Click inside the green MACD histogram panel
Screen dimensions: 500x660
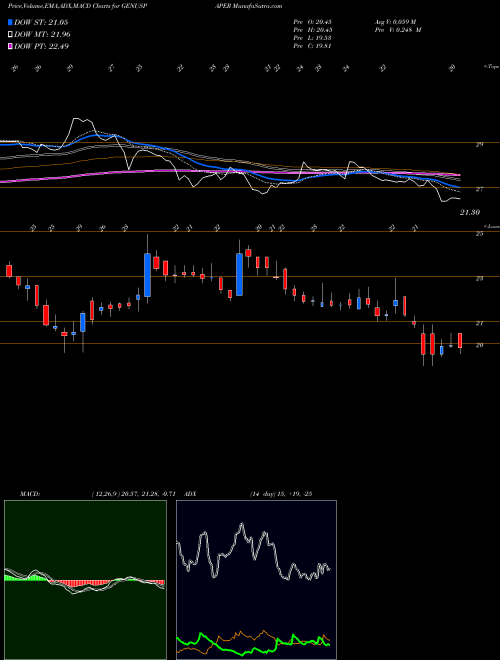(85, 580)
